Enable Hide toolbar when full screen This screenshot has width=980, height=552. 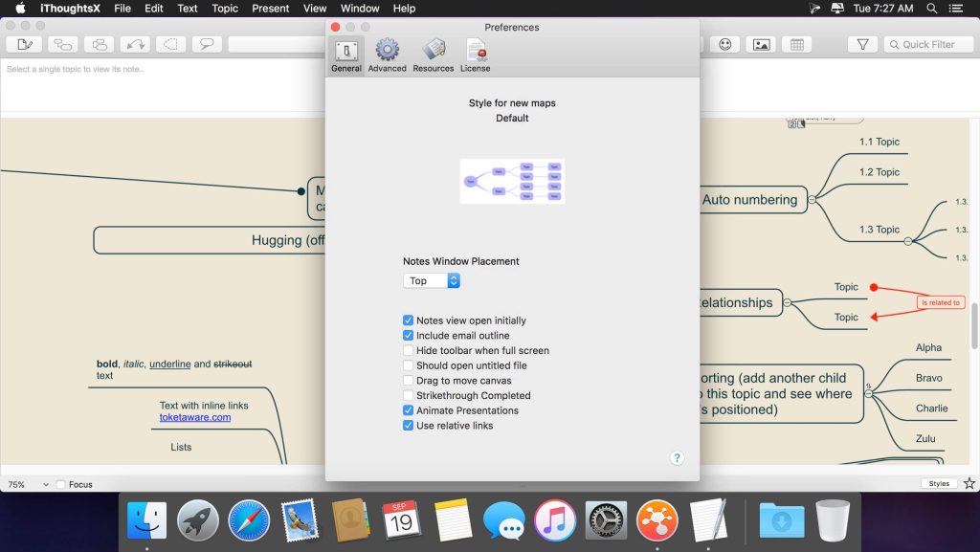pos(409,351)
